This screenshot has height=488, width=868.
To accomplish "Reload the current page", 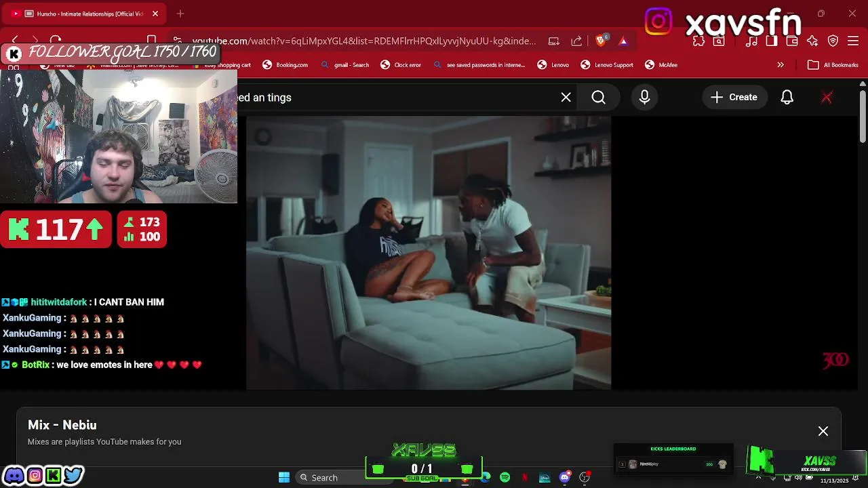I will 56,41.
